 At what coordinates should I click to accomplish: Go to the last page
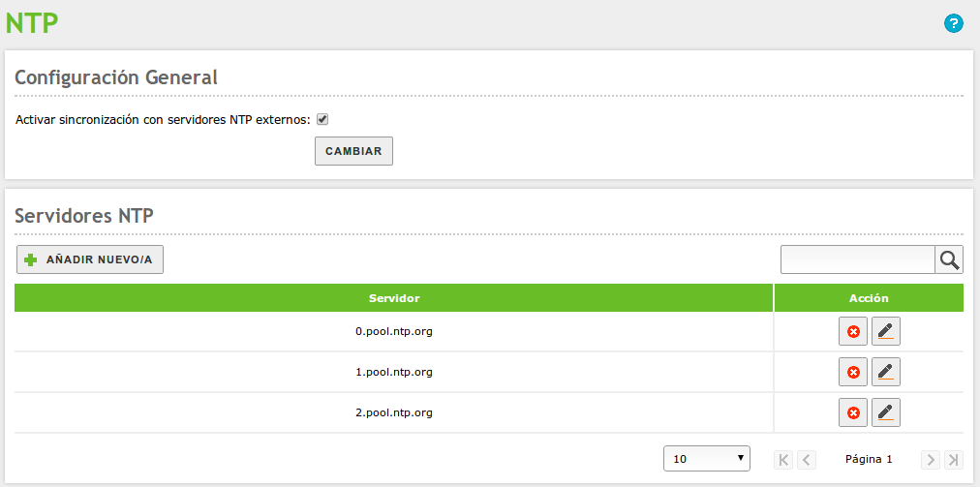tap(954, 460)
